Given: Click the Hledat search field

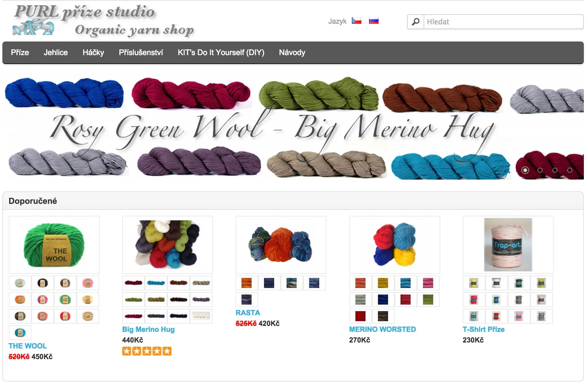Looking at the screenshot, I should click(x=503, y=22).
